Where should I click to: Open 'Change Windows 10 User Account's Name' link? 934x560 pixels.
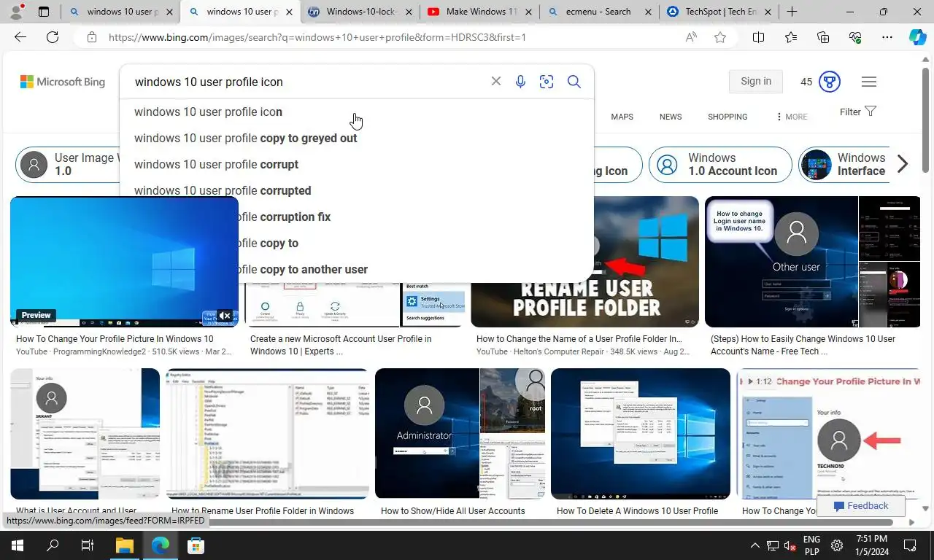point(803,345)
